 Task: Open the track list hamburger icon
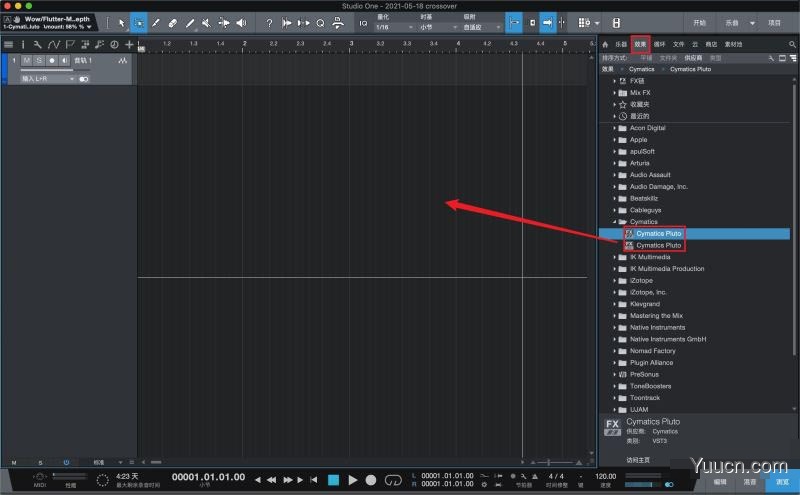coord(9,44)
